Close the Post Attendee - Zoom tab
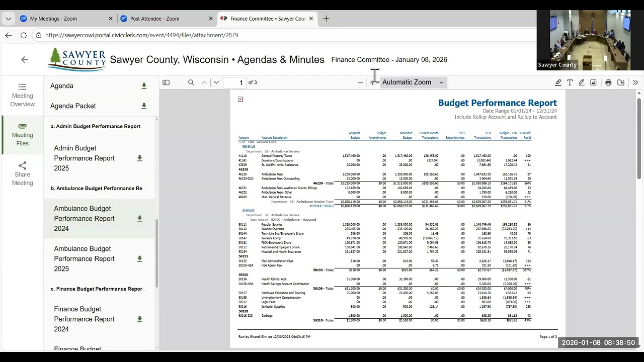Screen dimensions: 644x362 [x=211, y=19]
